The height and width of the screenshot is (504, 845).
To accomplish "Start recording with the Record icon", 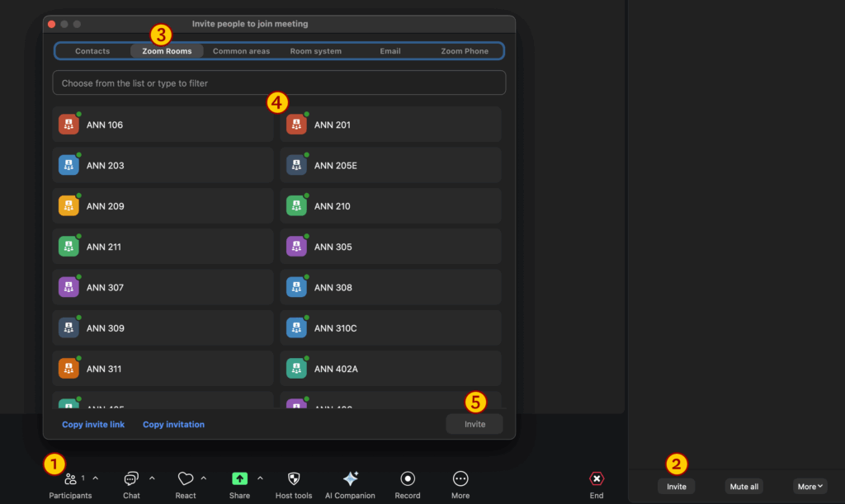I will (408, 479).
